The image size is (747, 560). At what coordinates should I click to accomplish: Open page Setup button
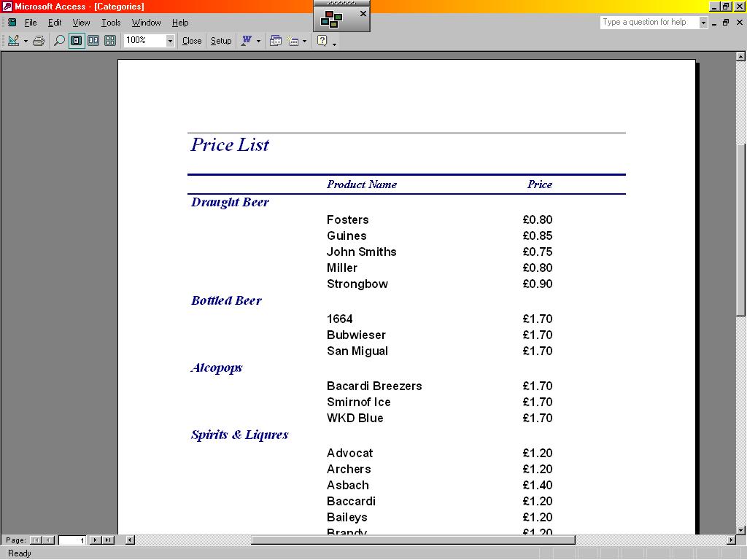pyautogui.click(x=221, y=41)
